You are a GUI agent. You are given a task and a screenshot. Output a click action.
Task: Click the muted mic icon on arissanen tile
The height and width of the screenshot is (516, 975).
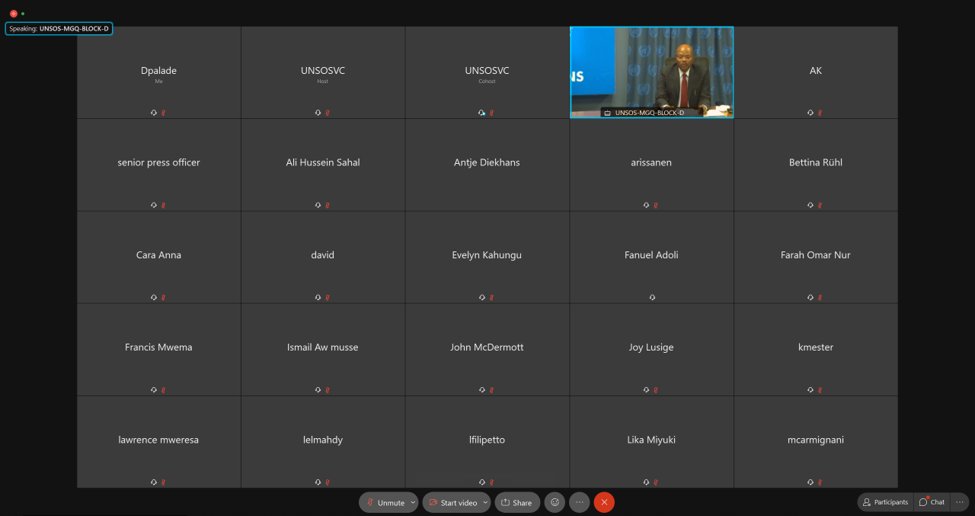click(656, 205)
